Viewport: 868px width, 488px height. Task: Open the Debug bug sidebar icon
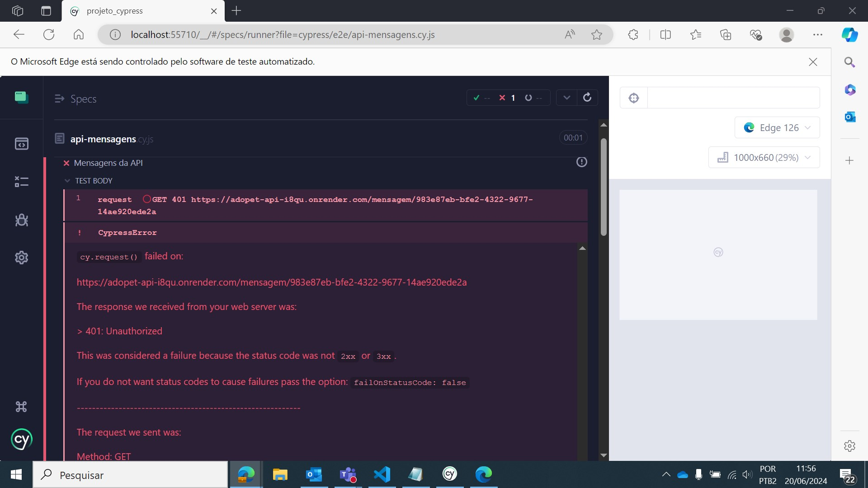21,220
